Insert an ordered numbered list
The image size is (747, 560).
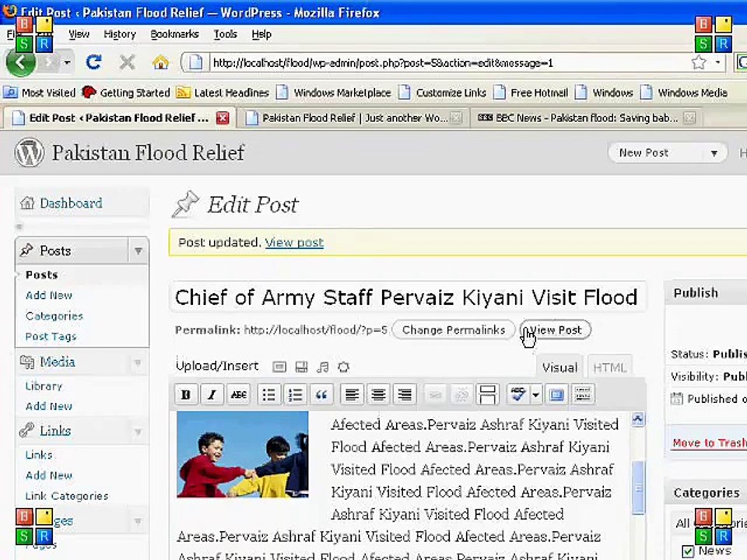point(296,395)
